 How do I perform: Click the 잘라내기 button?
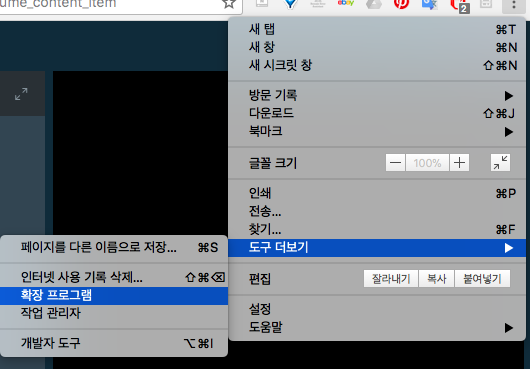[391, 279]
